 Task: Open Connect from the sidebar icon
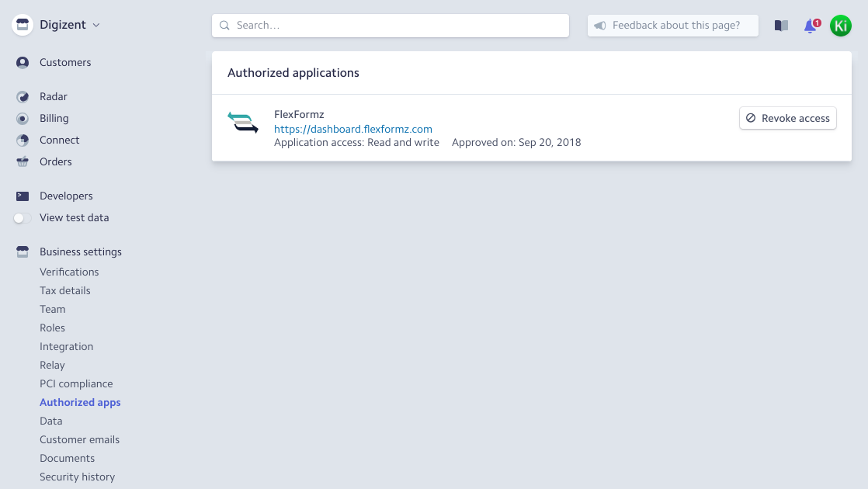[x=23, y=140]
